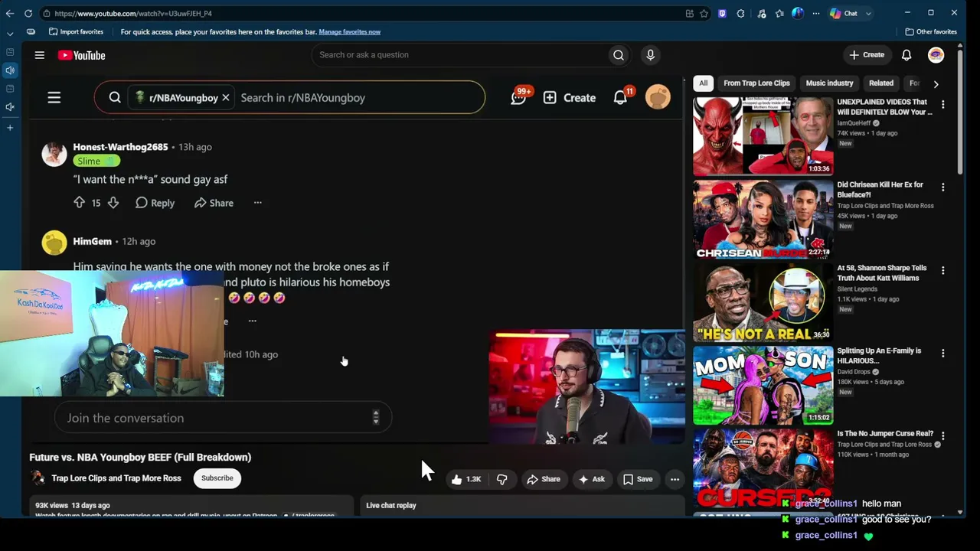Start voice search with the microphone icon
980x551 pixels.
650,55
